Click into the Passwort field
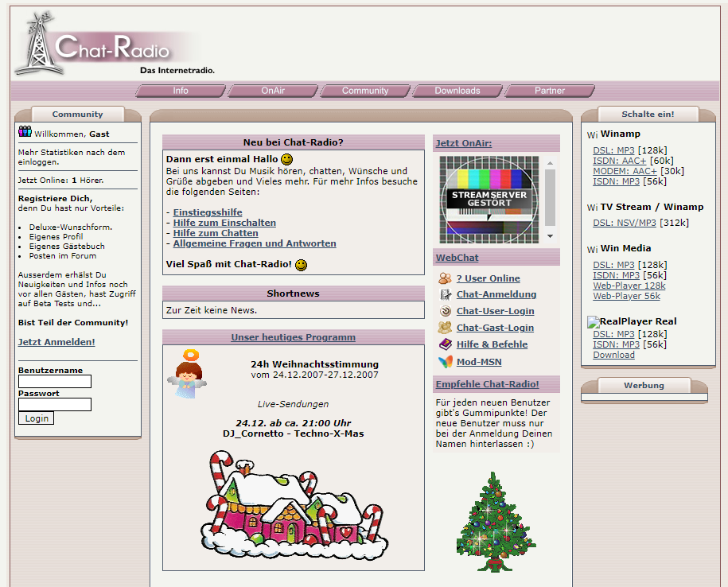728x587 pixels. (x=55, y=404)
